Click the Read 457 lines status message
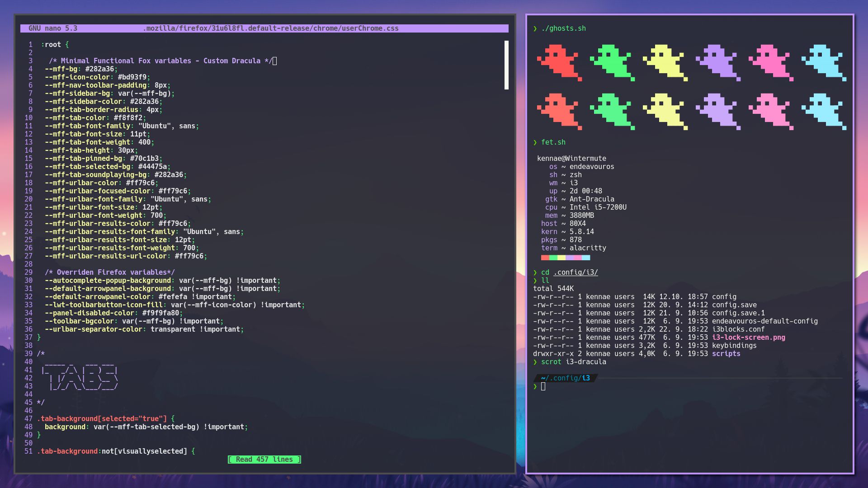 tap(264, 459)
